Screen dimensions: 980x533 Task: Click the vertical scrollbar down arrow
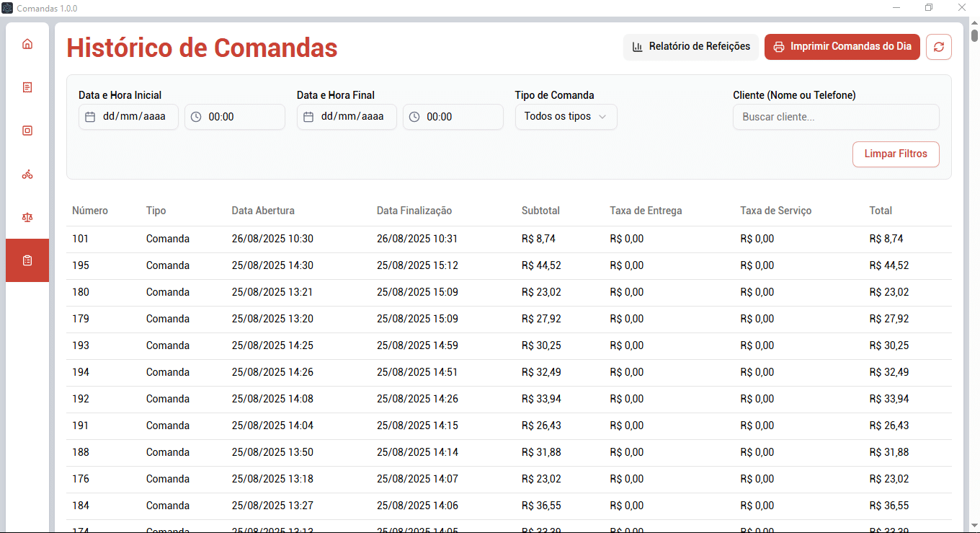[974, 526]
